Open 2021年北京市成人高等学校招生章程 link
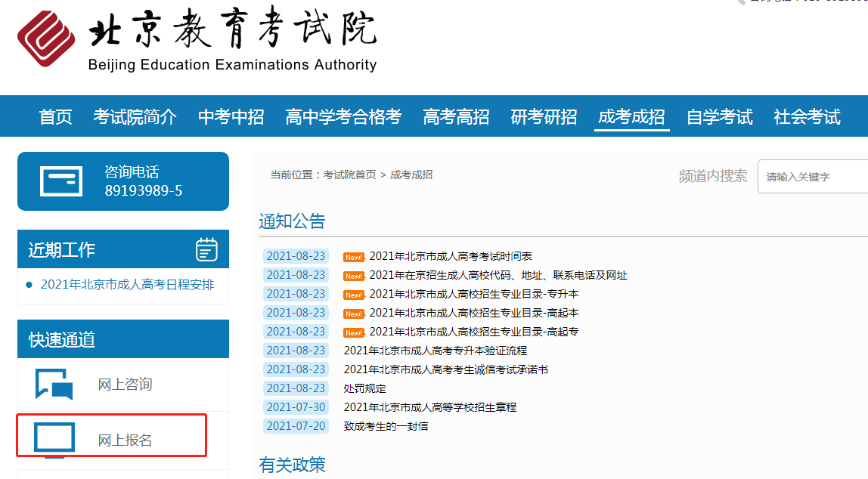Screen dimensions: 868x479 (x=429, y=407)
